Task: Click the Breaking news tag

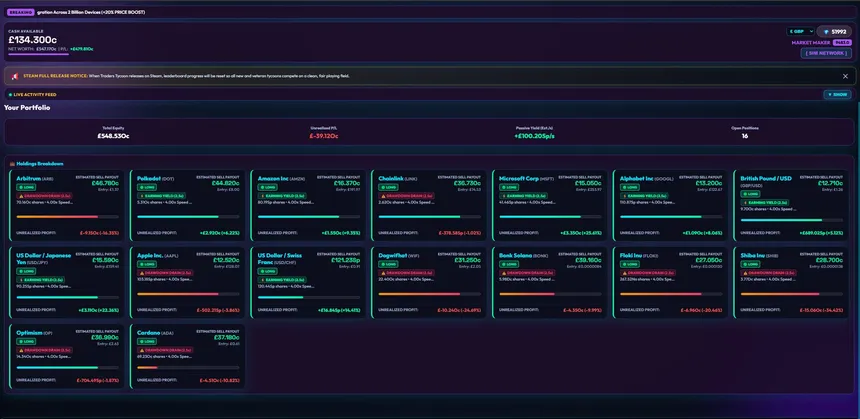Action: (x=21, y=12)
